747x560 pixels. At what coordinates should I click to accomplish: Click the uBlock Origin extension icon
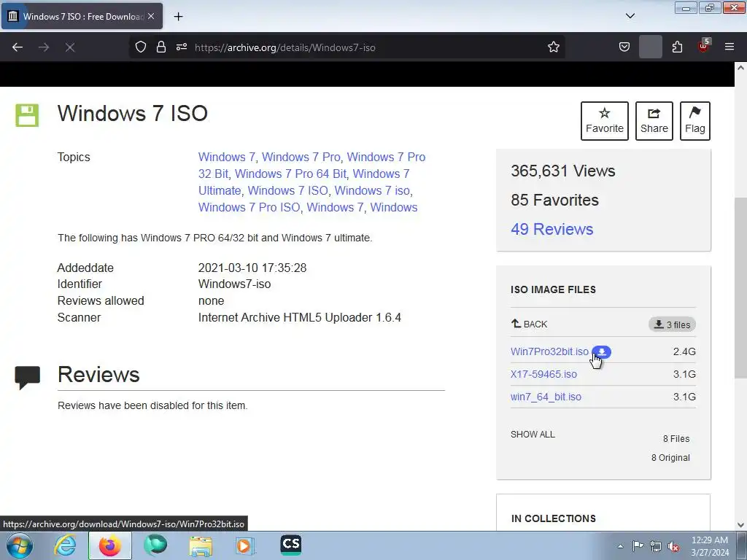pos(704,46)
